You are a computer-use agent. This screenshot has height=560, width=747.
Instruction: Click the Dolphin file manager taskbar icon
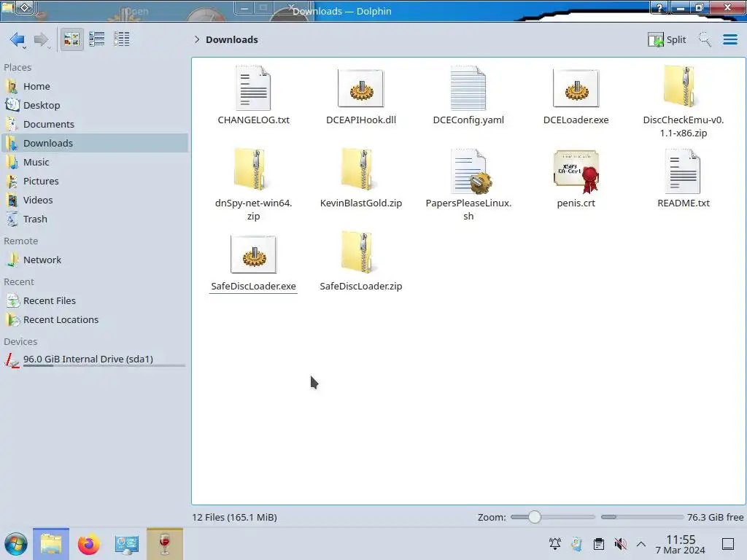(x=51, y=544)
